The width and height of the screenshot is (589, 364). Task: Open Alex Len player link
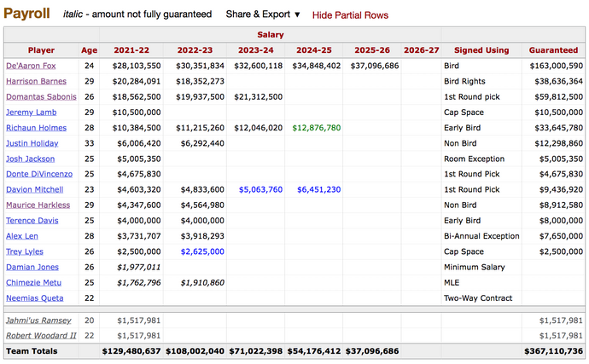pyautogui.click(x=22, y=236)
